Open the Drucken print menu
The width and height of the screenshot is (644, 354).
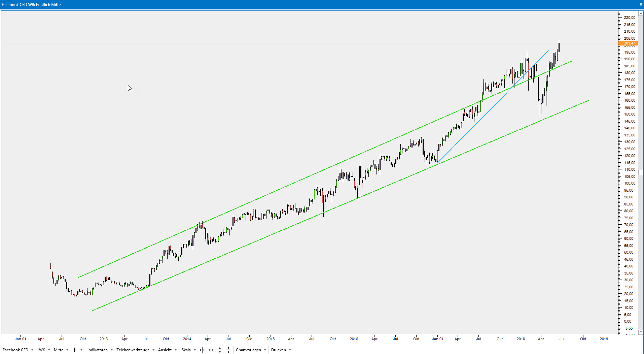pos(281,350)
